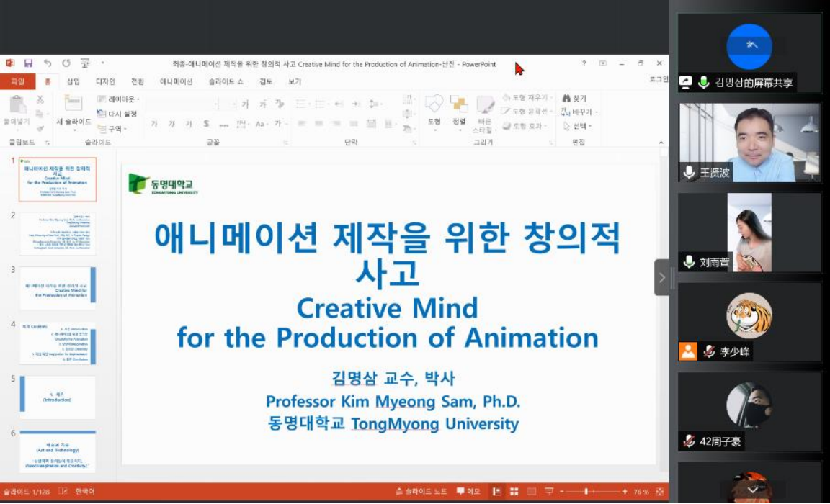Click fit slide to window icon
This screenshot has width=830, height=504.
point(659,492)
